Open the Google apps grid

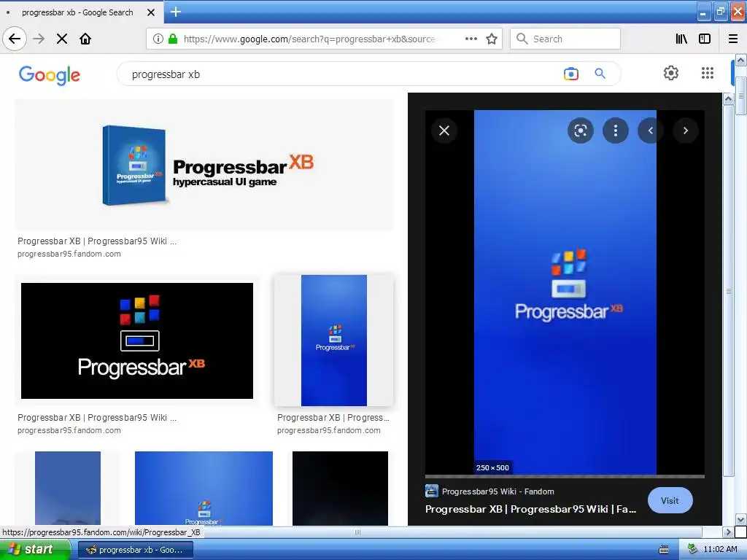point(708,73)
